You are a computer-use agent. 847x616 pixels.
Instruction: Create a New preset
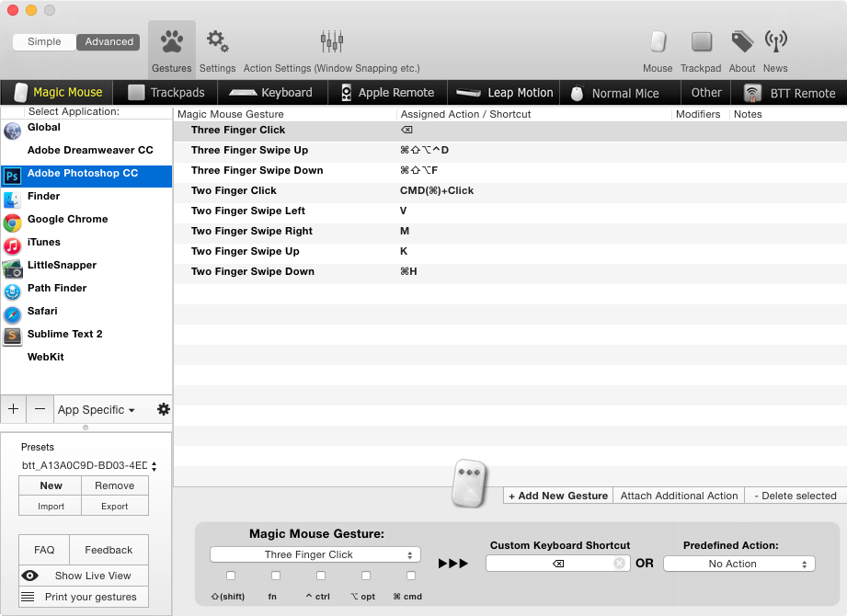coord(51,485)
